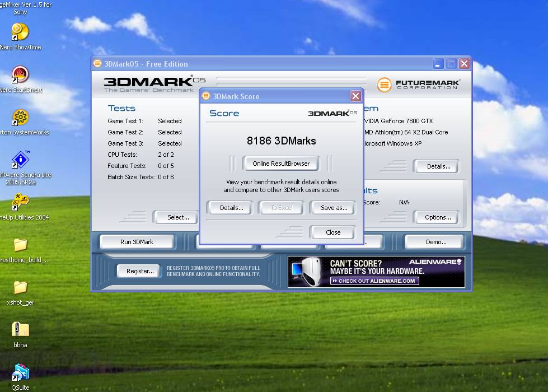Click the Futuremark Corporation logo
Image resolution: width=548 pixels, height=392 pixels.
point(418,85)
